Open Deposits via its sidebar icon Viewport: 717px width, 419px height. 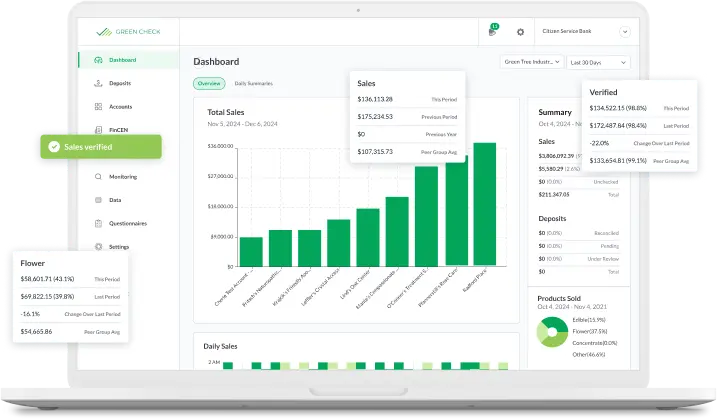click(98, 83)
